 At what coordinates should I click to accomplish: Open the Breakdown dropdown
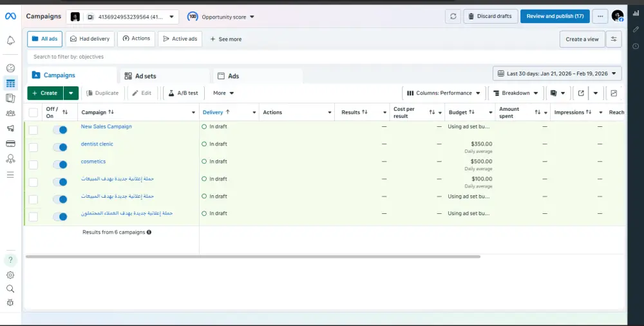[x=515, y=93]
